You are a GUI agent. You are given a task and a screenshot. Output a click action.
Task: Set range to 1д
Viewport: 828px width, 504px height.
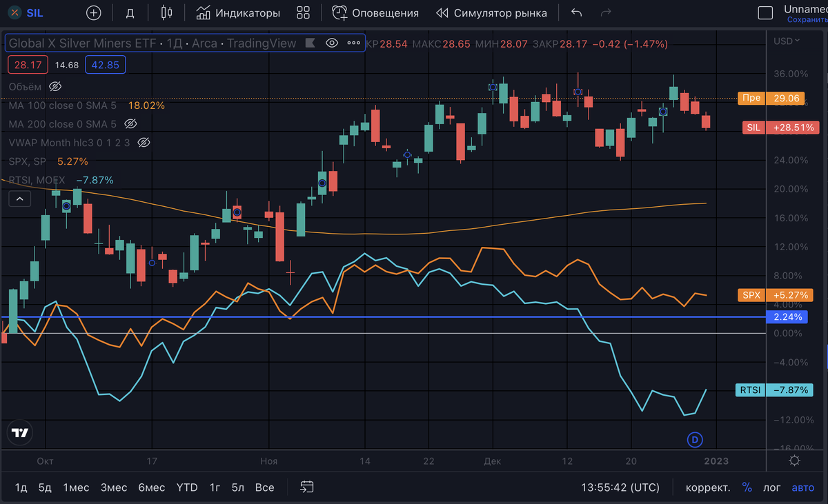21,487
